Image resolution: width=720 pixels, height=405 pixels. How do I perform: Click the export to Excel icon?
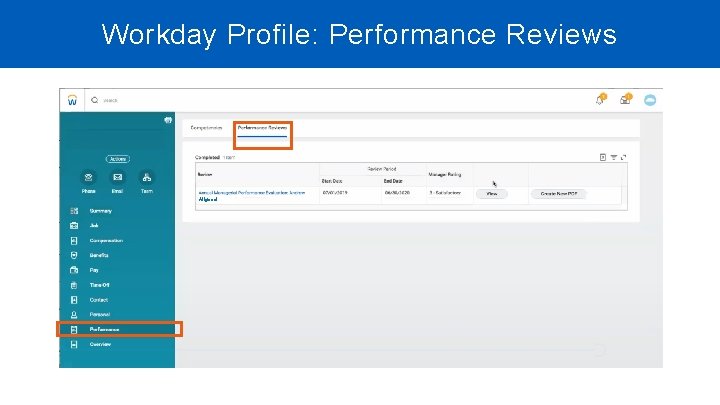603,157
